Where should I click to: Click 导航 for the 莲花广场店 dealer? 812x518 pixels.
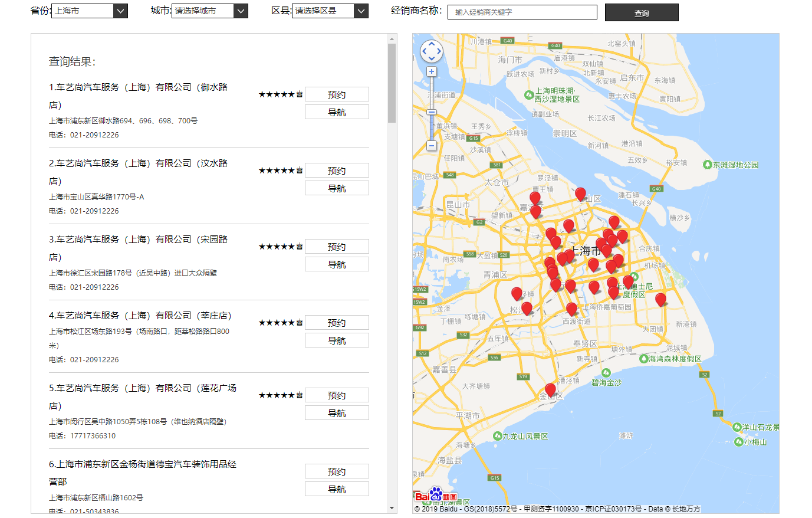click(337, 413)
